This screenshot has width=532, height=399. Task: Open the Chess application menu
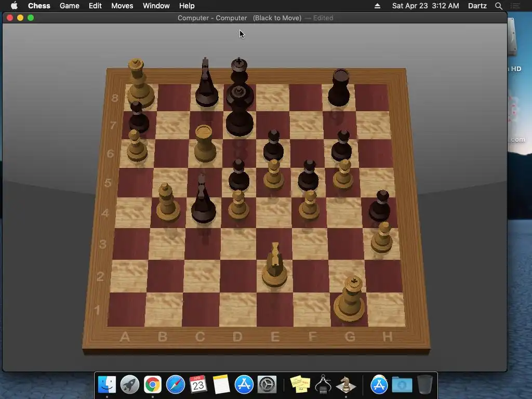coord(39,6)
